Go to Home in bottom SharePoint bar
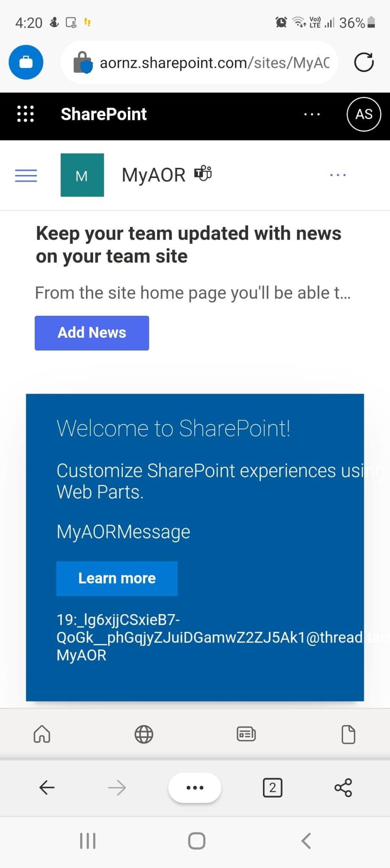This screenshot has height=868, width=390. point(42,734)
